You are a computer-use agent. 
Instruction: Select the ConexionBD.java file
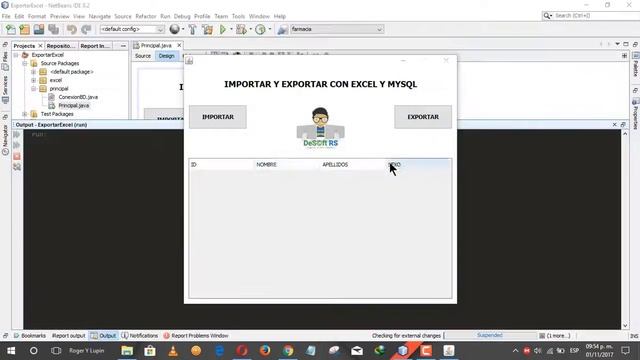coord(78,97)
